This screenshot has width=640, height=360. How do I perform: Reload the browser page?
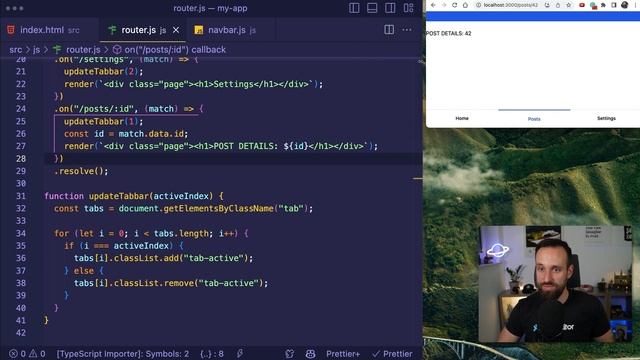tap(454, 5)
